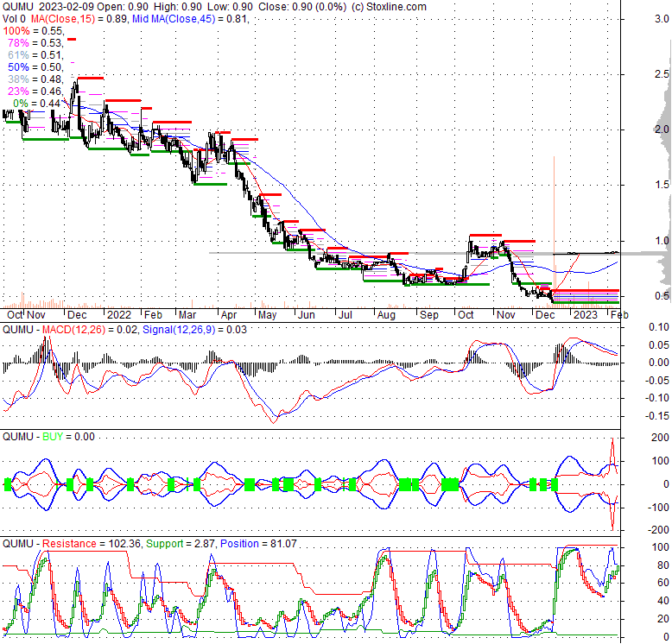672x644 pixels.
Task: Click the "Support = 2.87" label
Action: click(x=181, y=544)
